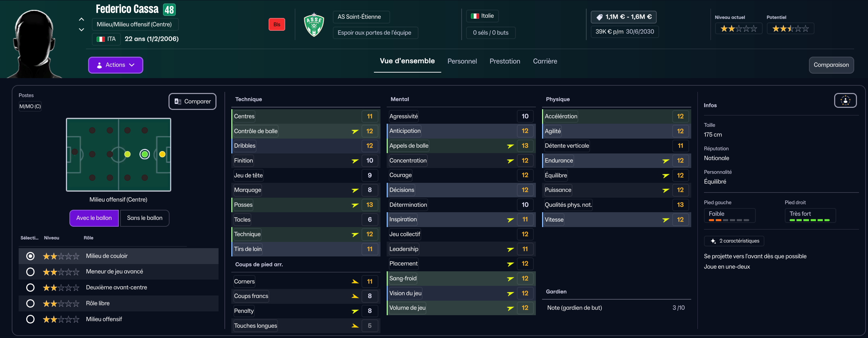Click the sparkle icon beside 2 caractéristiques
868x338 pixels.
point(713,241)
